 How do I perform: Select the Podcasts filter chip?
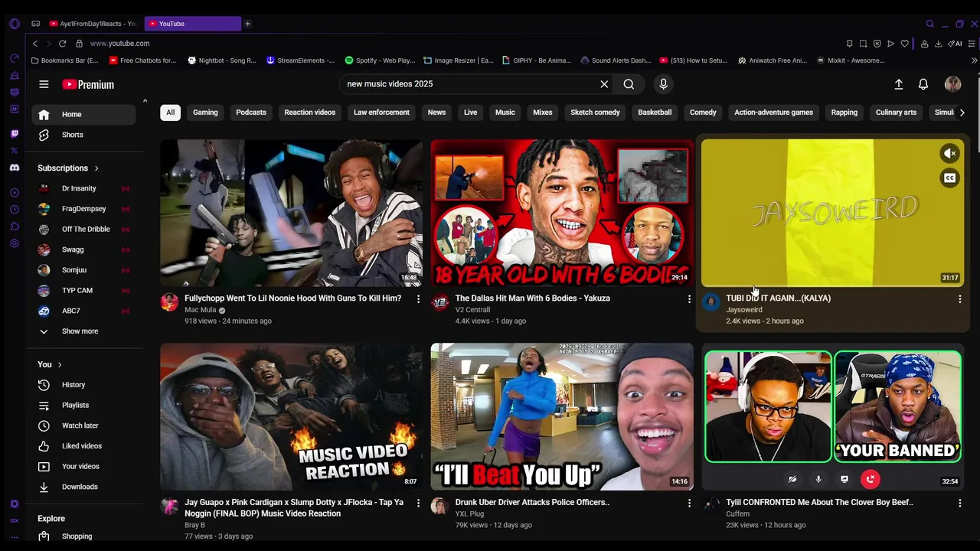[x=251, y=112]
